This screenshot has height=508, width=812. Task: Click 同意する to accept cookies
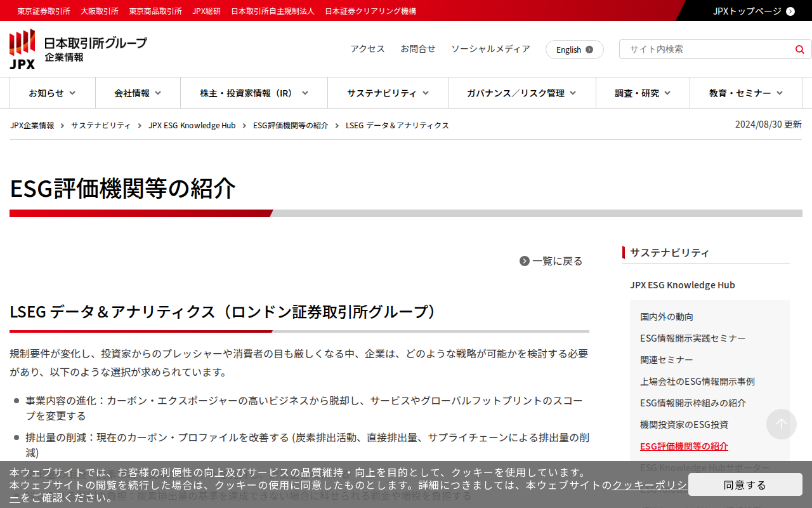pos(745,485)
